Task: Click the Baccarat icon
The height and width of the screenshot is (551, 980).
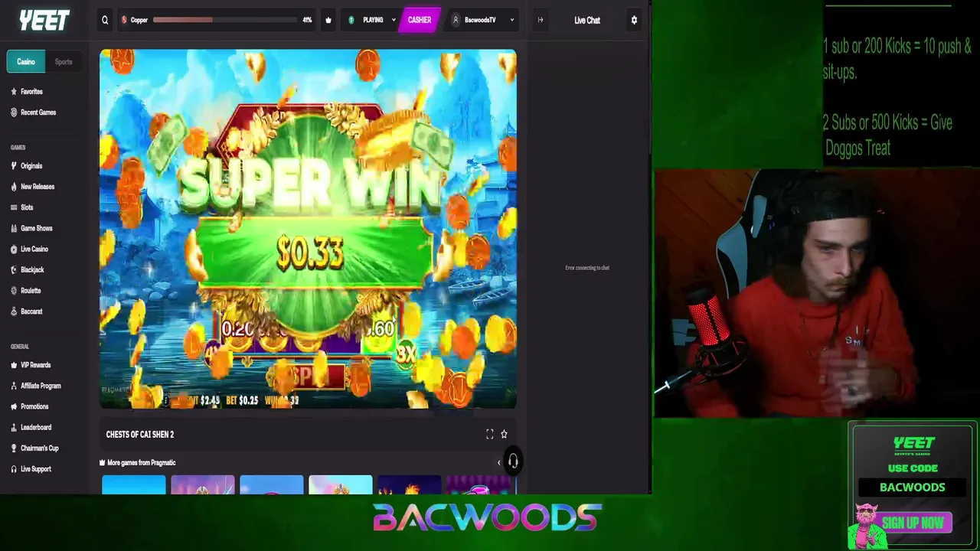Action: (x=14, y=311)
